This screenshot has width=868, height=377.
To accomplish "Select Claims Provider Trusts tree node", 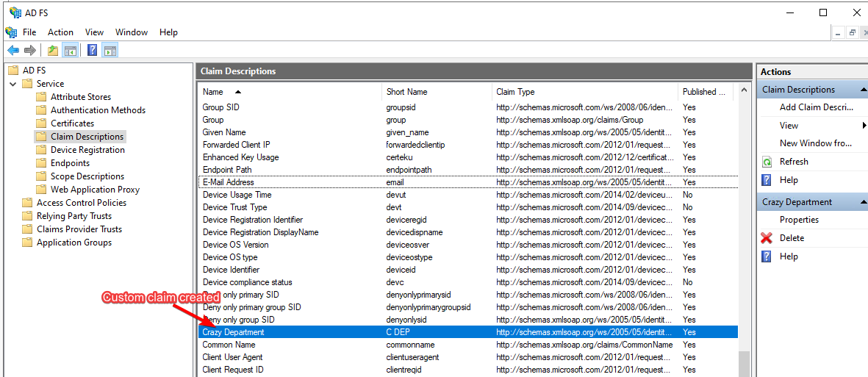I will coord(79,229).
